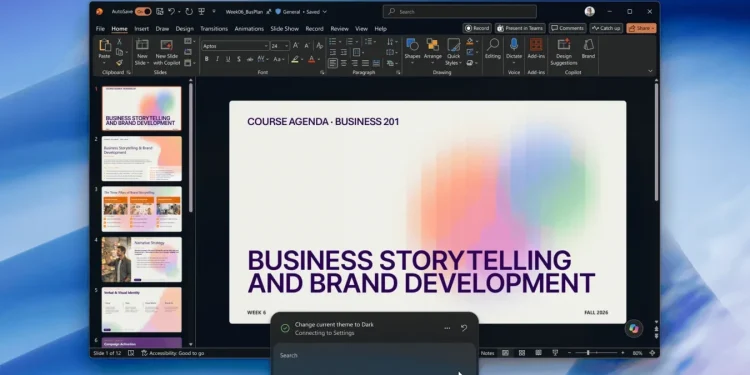
Task: Select justify paragraph button
Action: [365, 63]
